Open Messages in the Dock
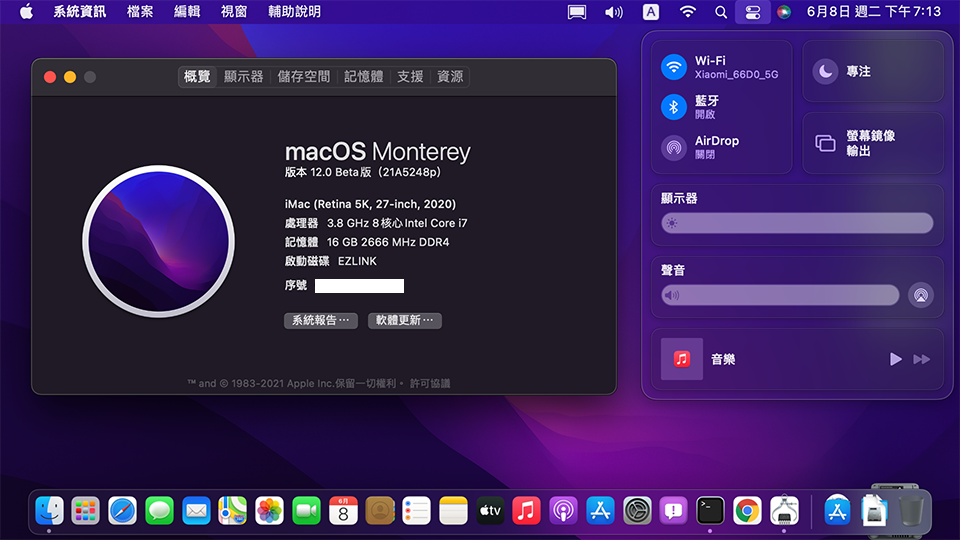 pyautogui.click(x=159, y=510)
